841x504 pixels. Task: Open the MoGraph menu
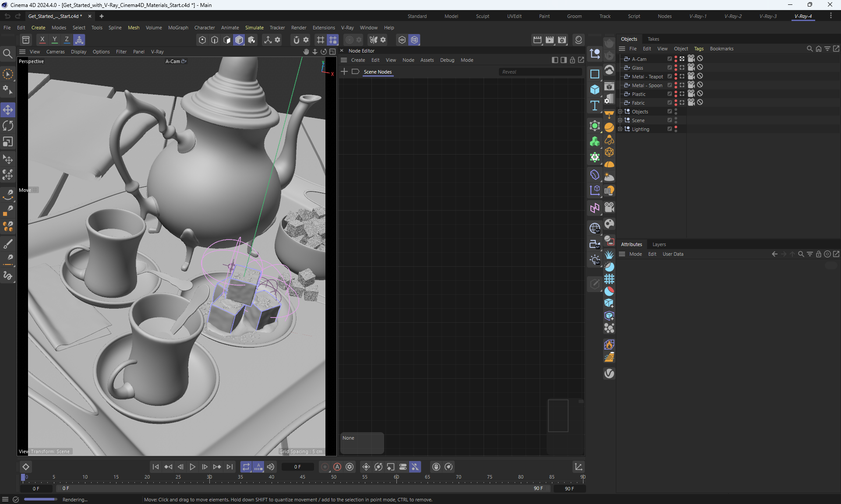(x=178, y=28)
